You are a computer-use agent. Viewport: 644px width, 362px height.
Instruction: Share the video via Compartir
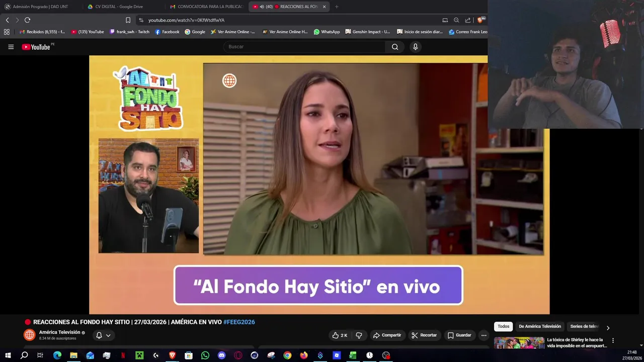click(387, 335)
